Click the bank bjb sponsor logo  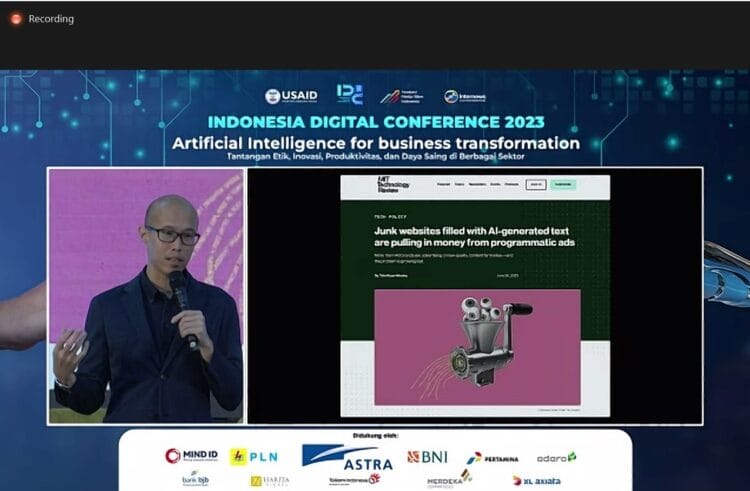(195, 479)
